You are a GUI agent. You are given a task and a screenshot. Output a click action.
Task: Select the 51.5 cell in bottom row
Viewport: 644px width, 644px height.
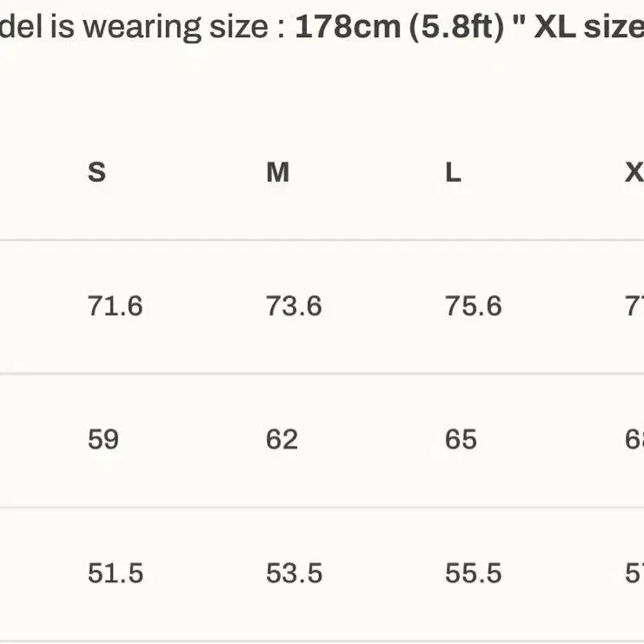click(116, 574)
